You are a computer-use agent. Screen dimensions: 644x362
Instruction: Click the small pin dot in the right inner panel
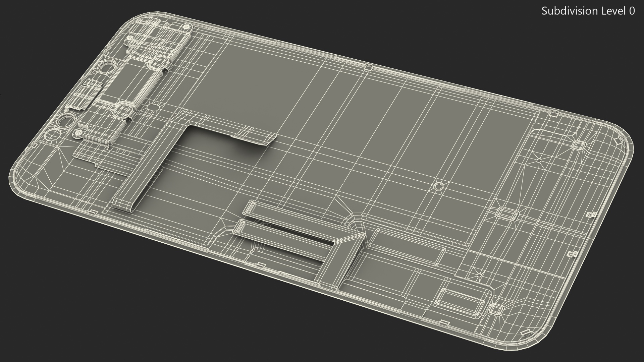pyautogui.click(x=539, y=160)
